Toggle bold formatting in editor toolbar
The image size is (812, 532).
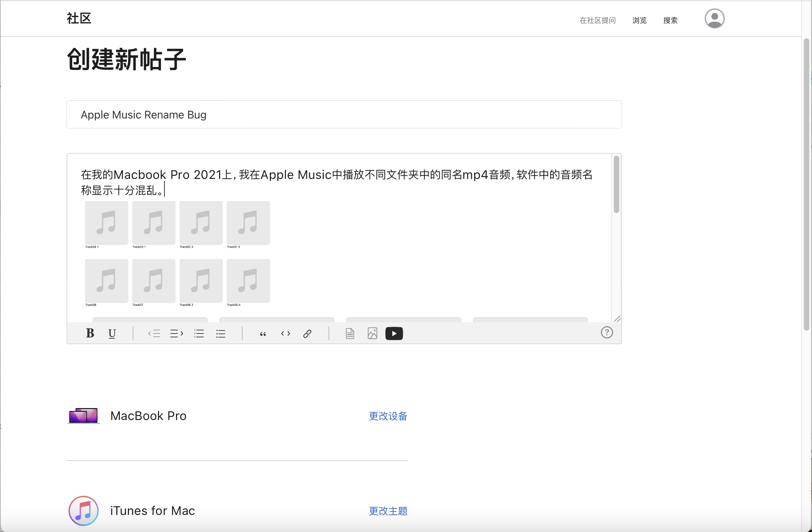90,333
